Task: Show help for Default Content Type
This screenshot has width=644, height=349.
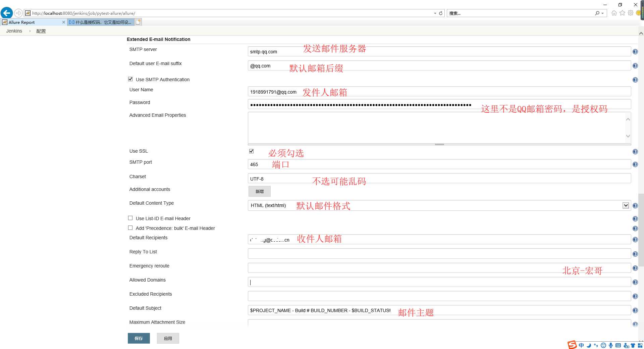Action: (x=635, y=206)
